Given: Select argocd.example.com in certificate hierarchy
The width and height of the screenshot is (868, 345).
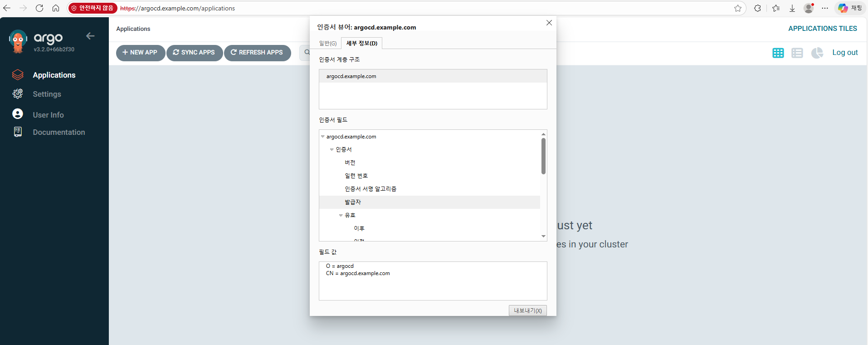Looking at the screenshot, I should pyautogui.click(x=433, y=76).
